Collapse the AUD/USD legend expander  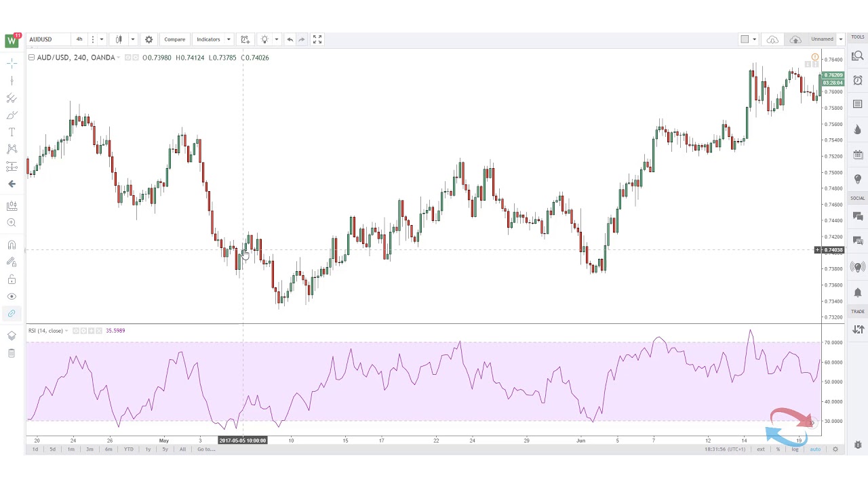[x=31, y=58]
